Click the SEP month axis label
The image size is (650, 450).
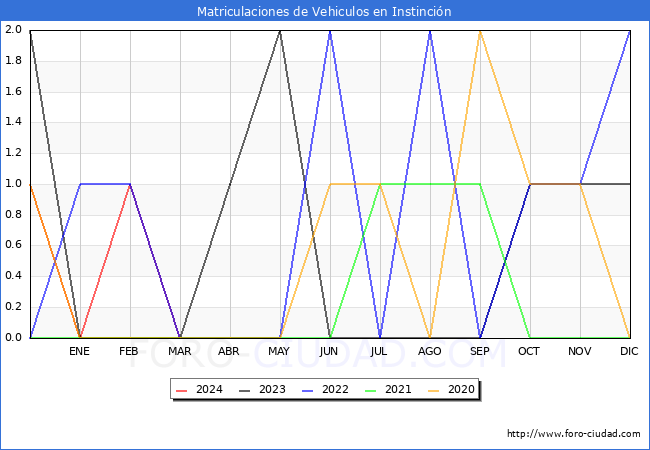[x=480, y=351]
